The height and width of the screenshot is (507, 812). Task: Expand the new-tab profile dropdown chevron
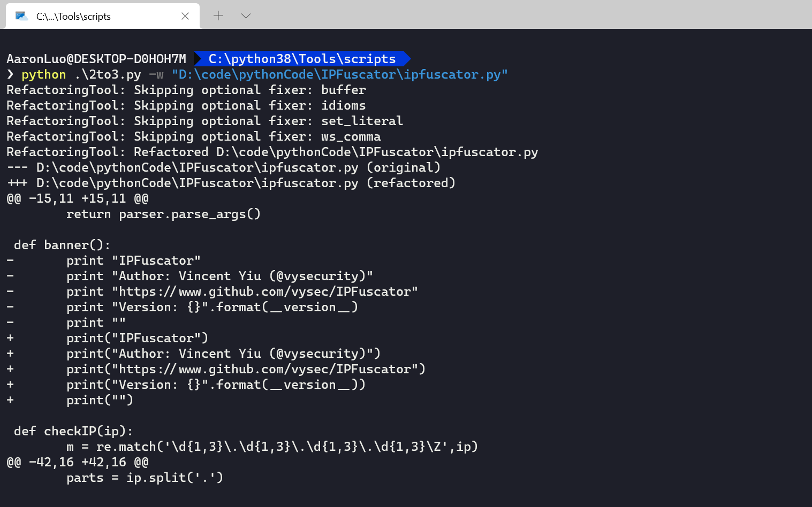point(246,16)
